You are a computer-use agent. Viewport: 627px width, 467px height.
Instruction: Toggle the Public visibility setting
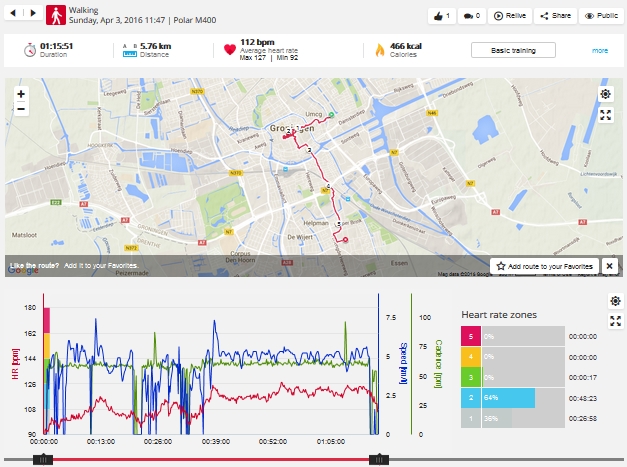tap(601, 16)
